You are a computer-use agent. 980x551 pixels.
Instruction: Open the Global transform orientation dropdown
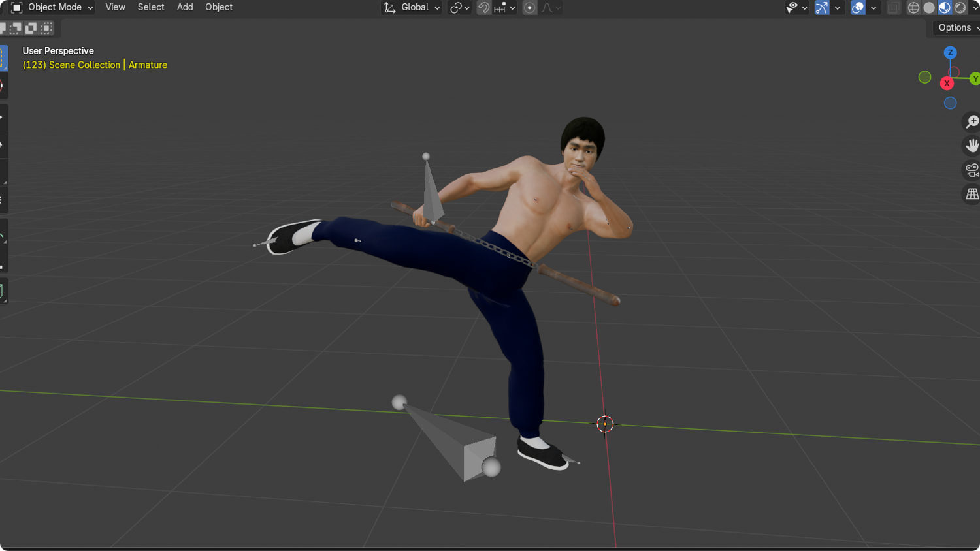pyautogui.click(x=412, y=7)
